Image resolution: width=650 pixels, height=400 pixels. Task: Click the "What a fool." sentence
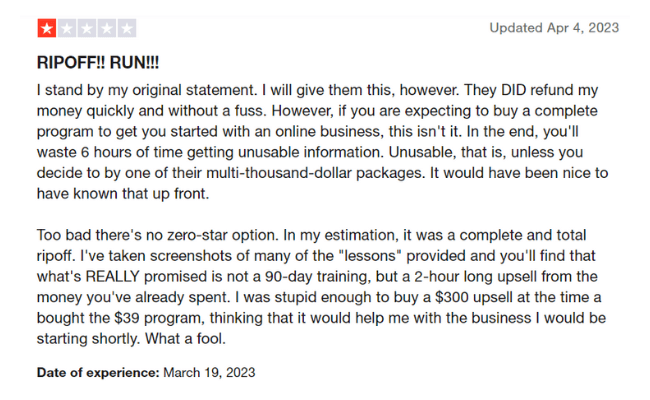(185, 339)
